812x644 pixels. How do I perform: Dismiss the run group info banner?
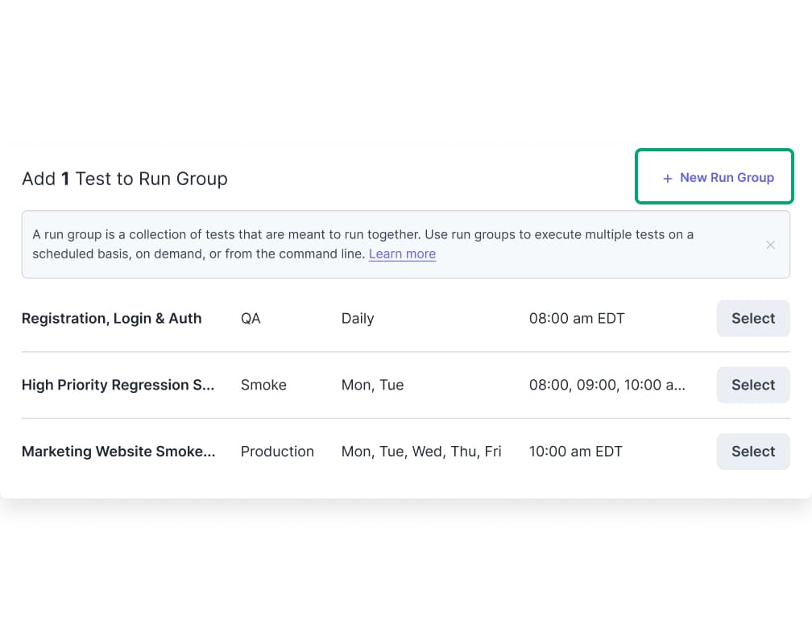770,245
